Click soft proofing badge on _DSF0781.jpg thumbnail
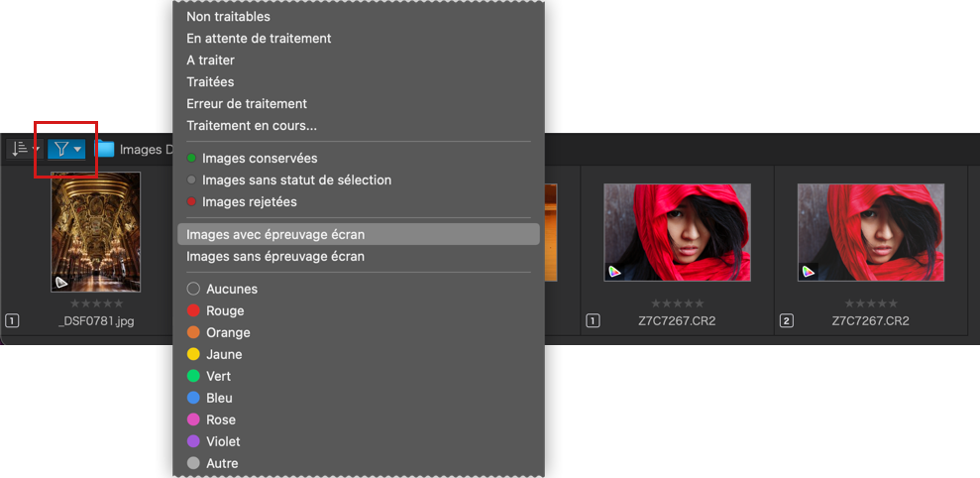Screen dimensions: 980x478 60,283
